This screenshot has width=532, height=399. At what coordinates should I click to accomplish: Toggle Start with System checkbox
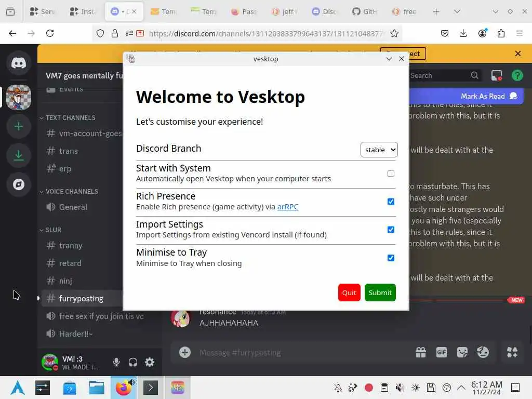(x=391, y=174)
